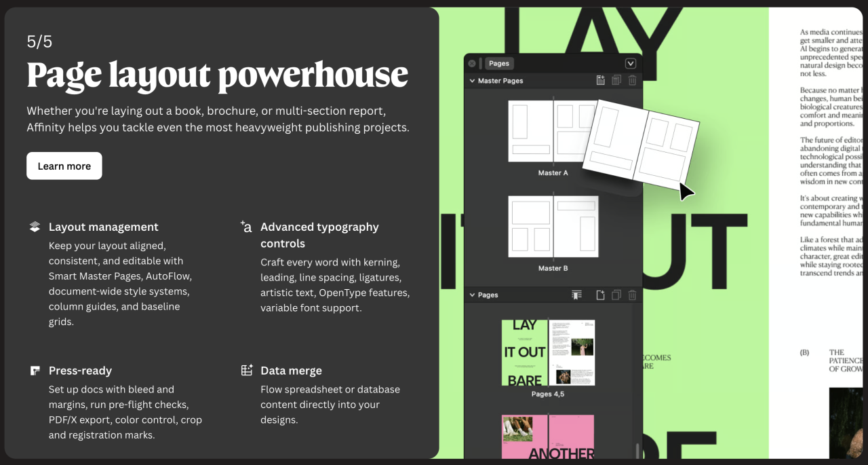Open the Pages panel options dropdown
This screenshot has height=465, width=868.
click(631, 63)
